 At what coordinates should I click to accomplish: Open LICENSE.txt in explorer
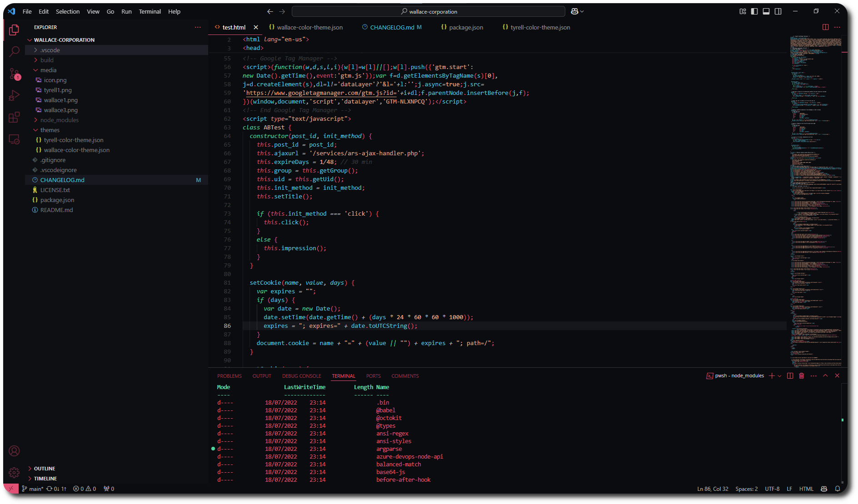point(116,190)
